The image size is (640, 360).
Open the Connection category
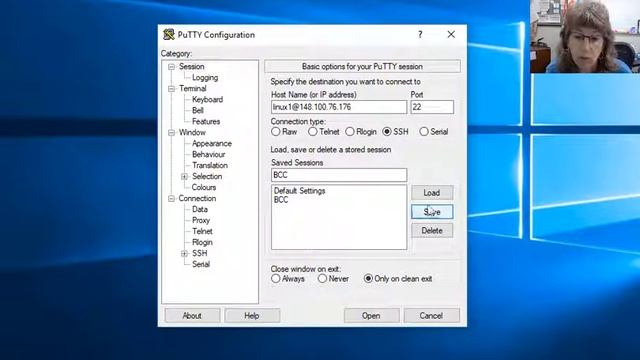tap(197, 199)
